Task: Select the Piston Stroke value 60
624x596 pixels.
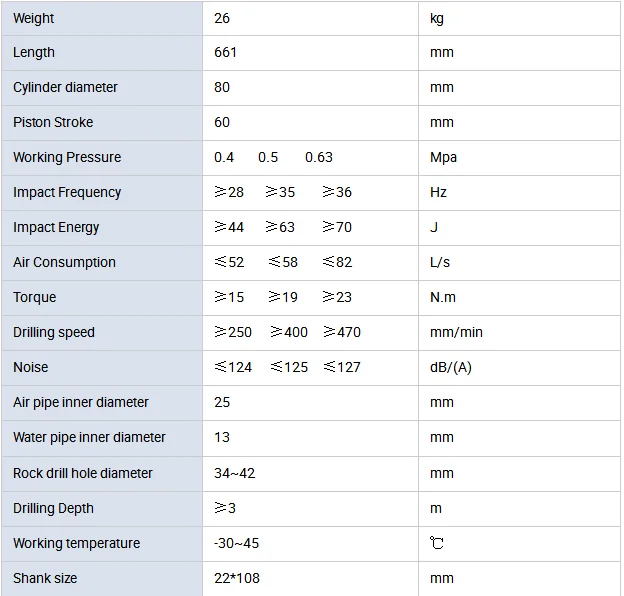Action: point(222,122)
